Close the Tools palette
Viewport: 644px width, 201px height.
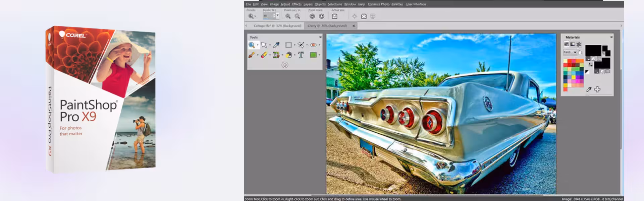[320, 37]
